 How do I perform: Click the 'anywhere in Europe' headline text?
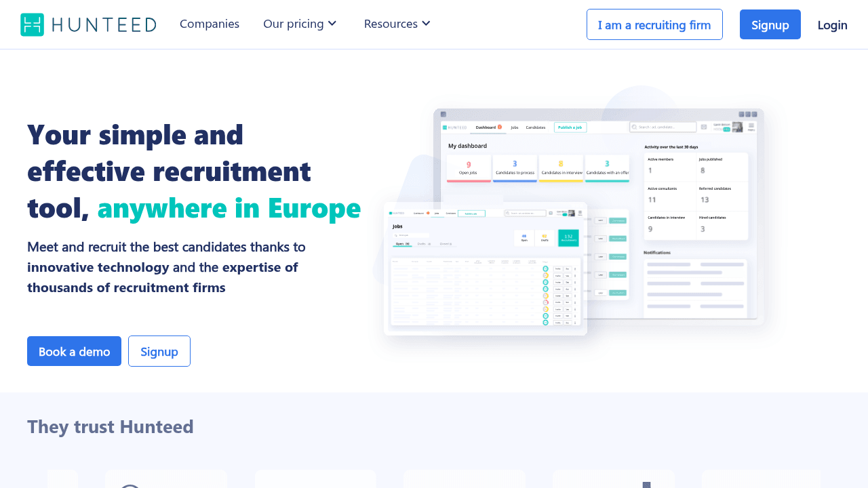(229, 208)
